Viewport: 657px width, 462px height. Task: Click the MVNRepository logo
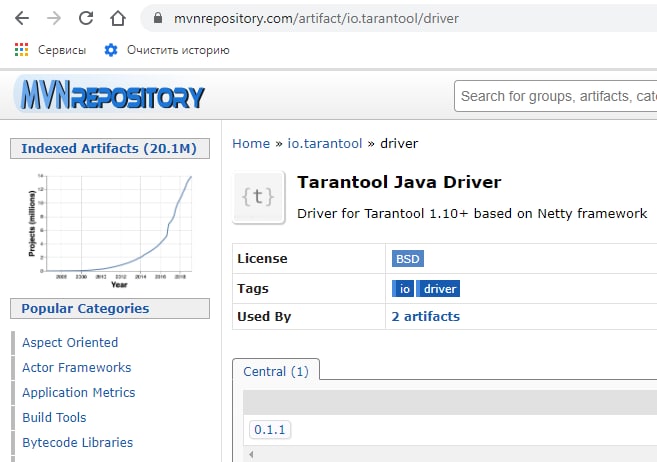click(x=110, y=95)
